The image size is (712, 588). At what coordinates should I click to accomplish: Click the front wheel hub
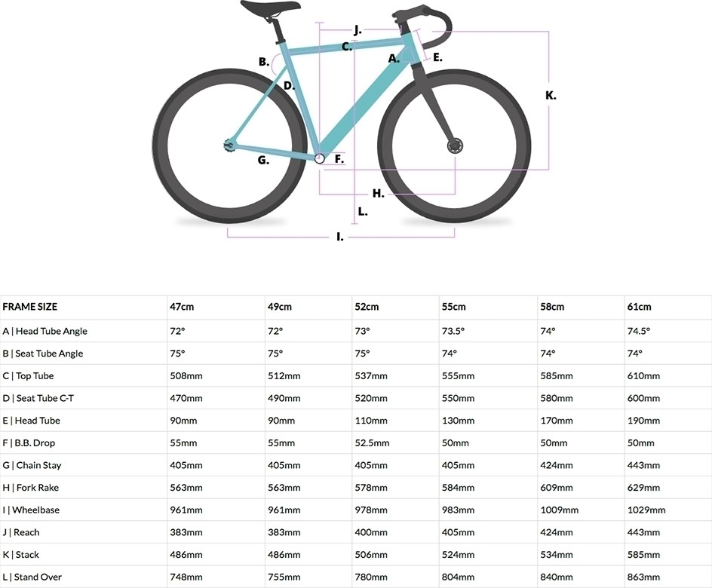[454, 146]
